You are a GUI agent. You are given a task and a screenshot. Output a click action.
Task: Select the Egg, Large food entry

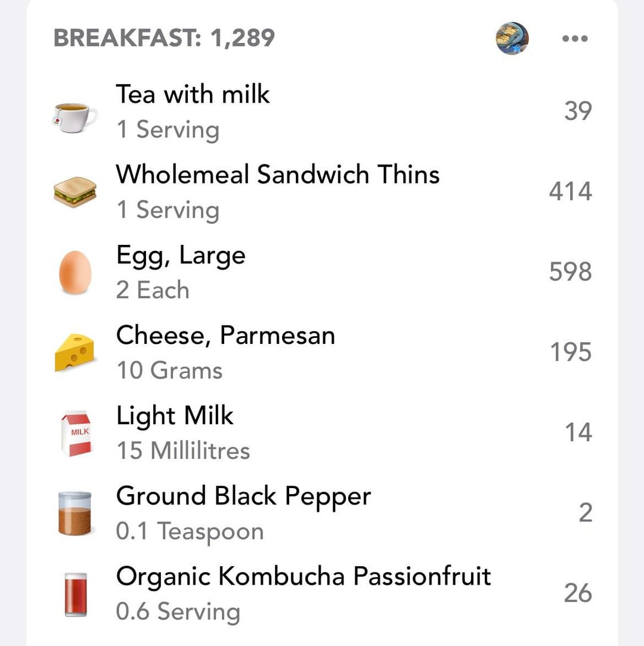tap(181, 256)
